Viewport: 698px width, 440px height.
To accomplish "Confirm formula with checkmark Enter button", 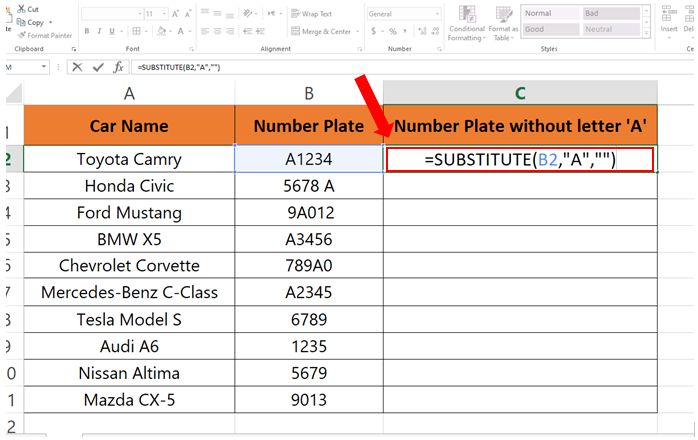I will click(x=98, y=67).
